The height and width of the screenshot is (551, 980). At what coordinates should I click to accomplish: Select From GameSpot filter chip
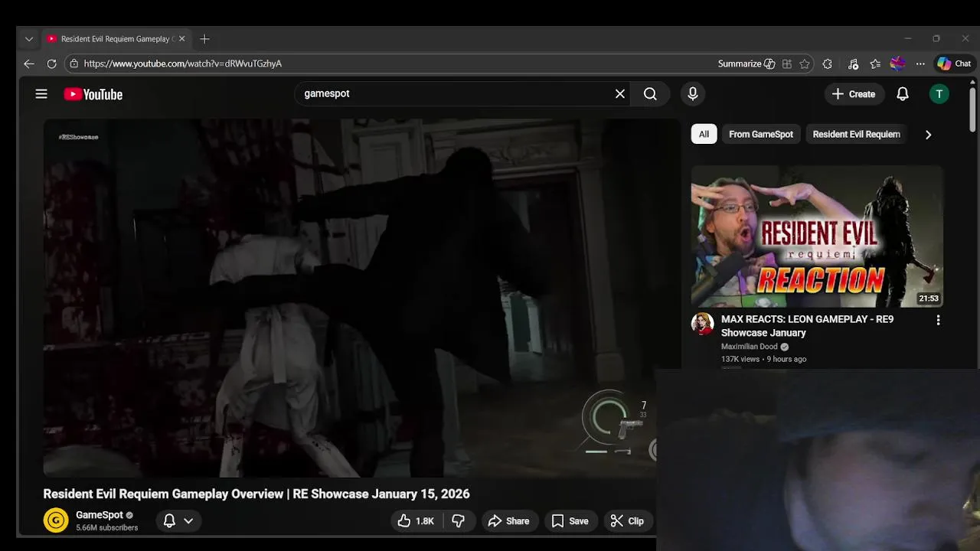[x=761, y=134]
